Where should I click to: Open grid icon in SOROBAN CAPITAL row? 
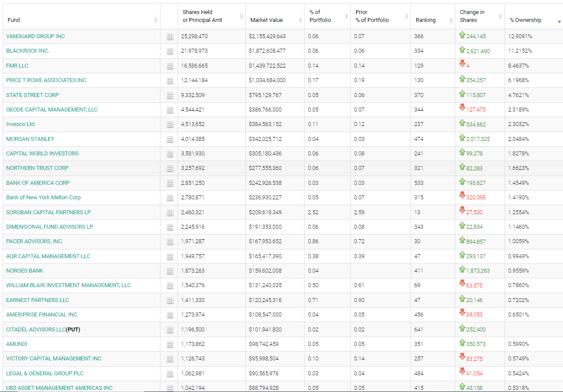[x=170, y=213]
